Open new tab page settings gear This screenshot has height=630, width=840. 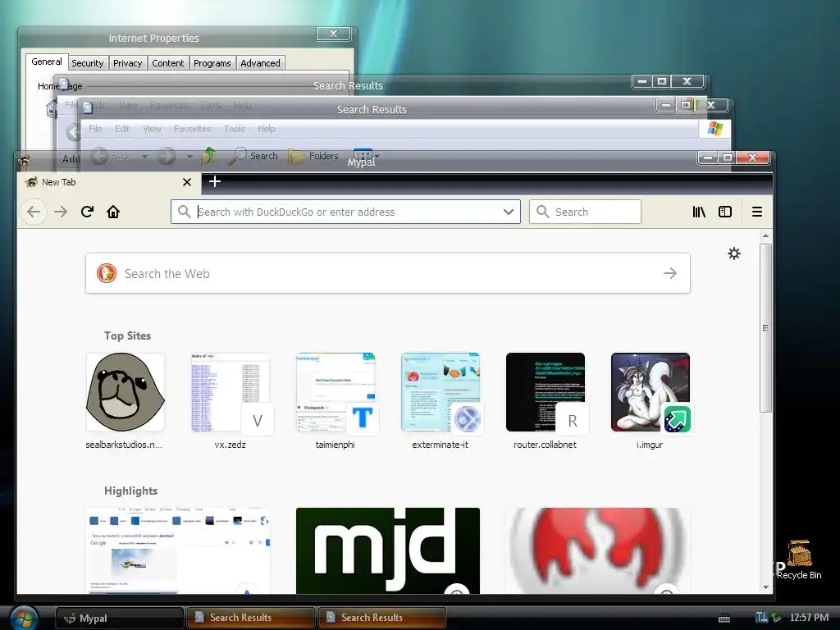pyautogui.click(x=734, y=253)
